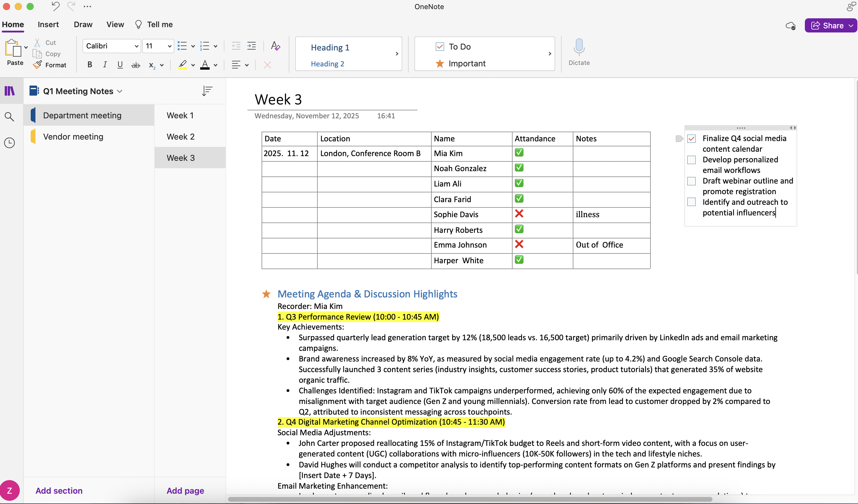Switch to the Draw ribbon tab
Viewport: 858px width, 504px height.
[83, 24]
